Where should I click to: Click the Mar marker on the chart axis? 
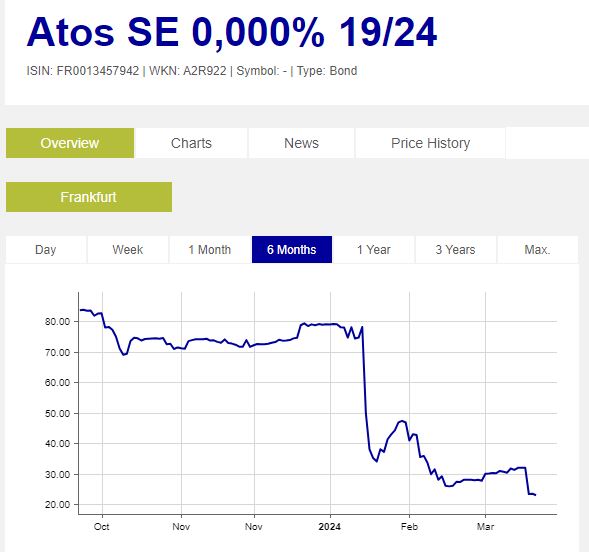(x=485, y=527)
